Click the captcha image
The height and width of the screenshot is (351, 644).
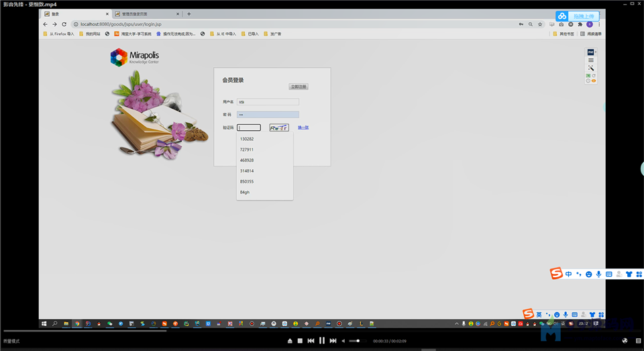(x=279, y=128)
